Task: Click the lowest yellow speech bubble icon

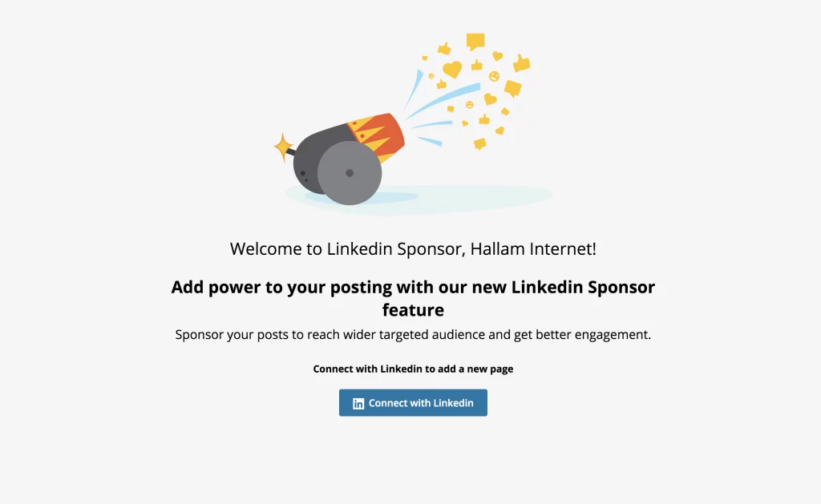Action: pyautogui.click(x=479, y=142)
